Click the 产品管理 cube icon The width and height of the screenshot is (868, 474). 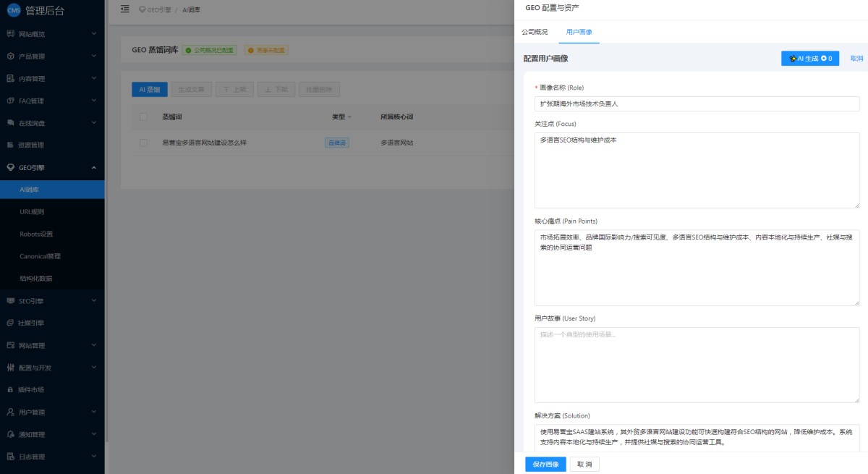(x=10, y=56)
